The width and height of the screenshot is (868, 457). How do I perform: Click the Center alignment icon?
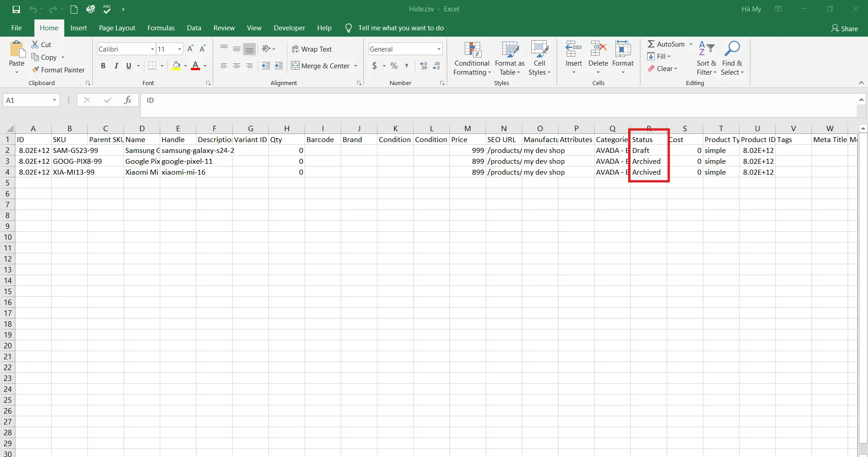[237, 66]
